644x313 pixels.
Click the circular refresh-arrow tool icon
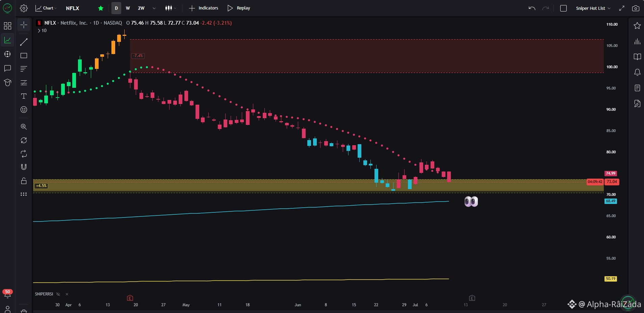pyautogui.click(x=24, y=140)
